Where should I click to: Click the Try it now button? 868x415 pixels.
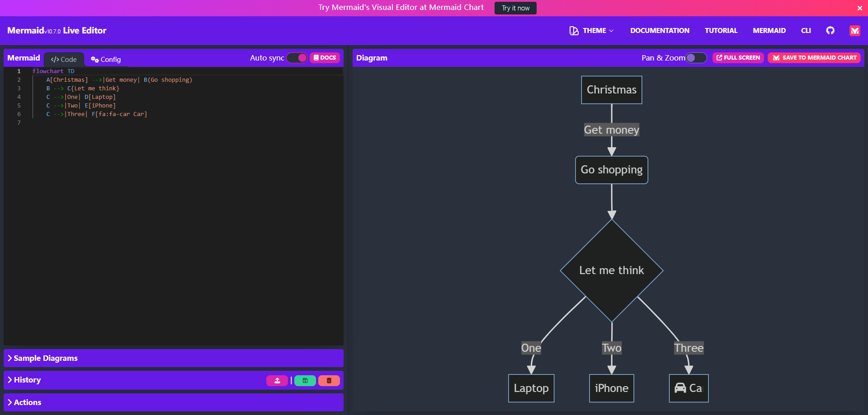(x=515, y=8)
